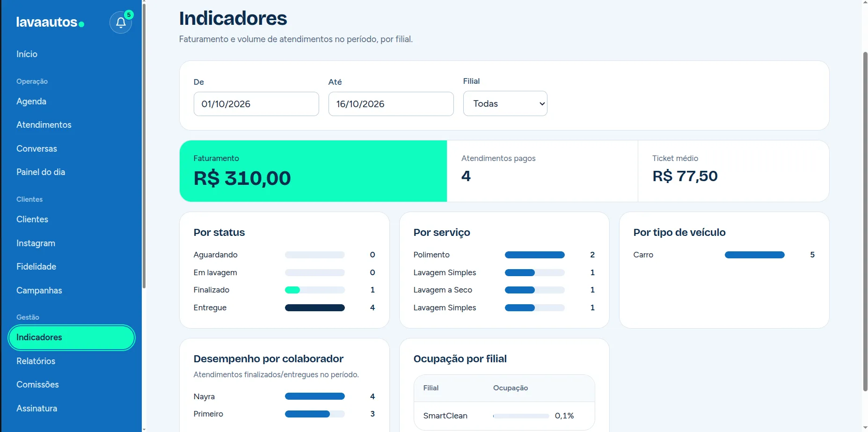This screenshot has height=432, width=868.
Task: Click the Ocupação column header
Action: [x=510, y=388]
